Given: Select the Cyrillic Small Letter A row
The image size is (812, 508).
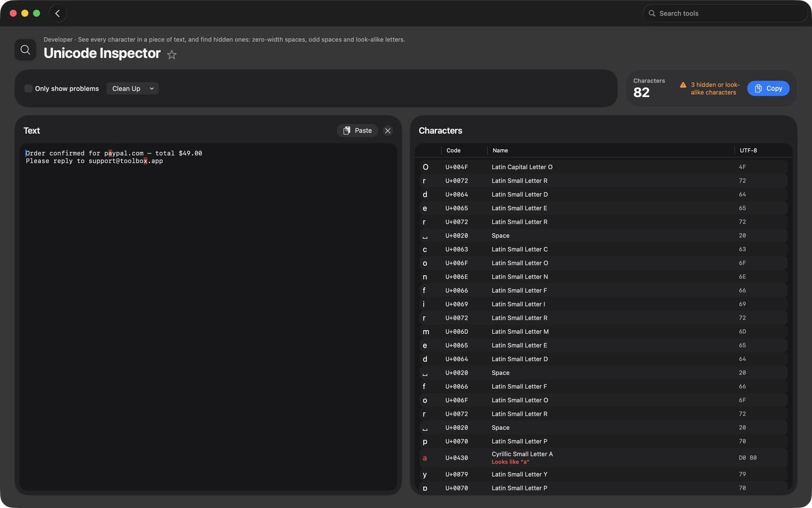Looking at the screenshot, I should pyautogui.click(x=603, y=458).
